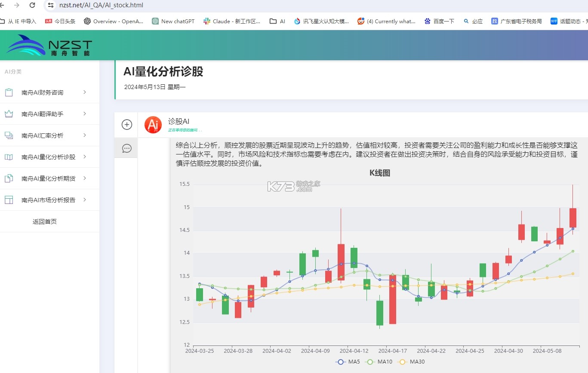Image resolution: width=588 pixels, height=373 pixels.
Task: Click the crown icon beside 南舟AI翻译助手
Action: (9, 114)
